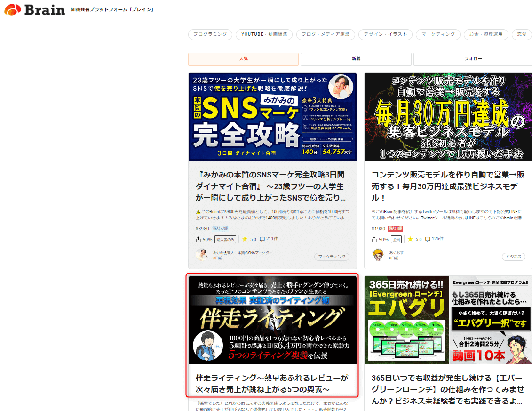Open the デザイン・イラスト category

tap(385, 34)
